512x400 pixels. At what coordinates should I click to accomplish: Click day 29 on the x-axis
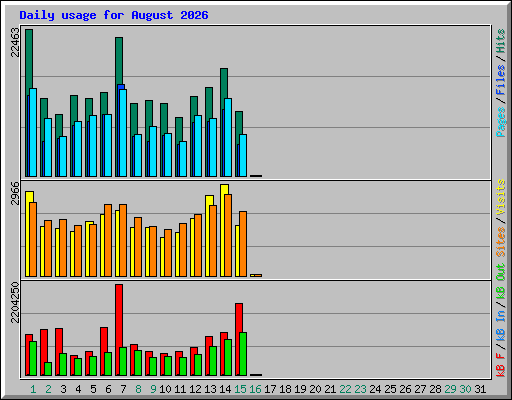(x=450, y=389)
